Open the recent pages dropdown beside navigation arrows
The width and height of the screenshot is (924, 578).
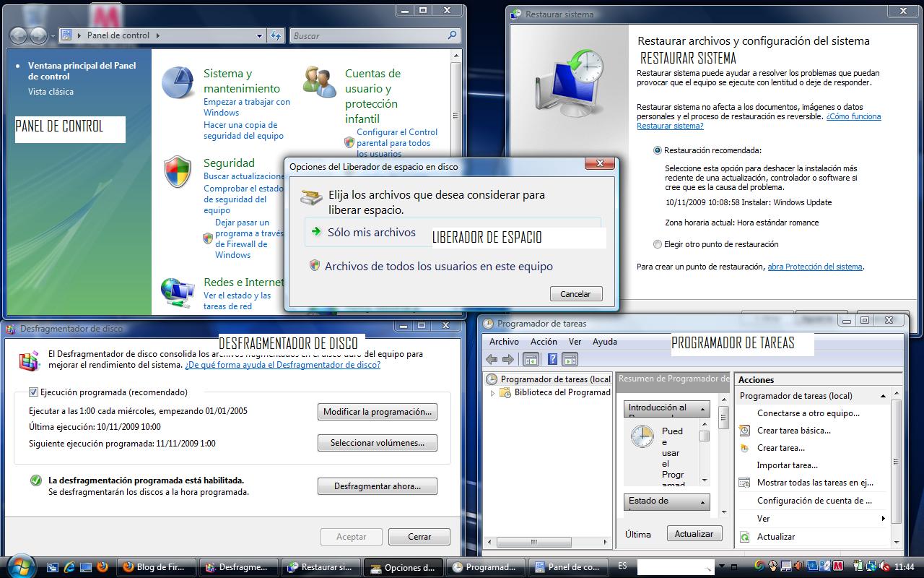click(x=53, y=35)
